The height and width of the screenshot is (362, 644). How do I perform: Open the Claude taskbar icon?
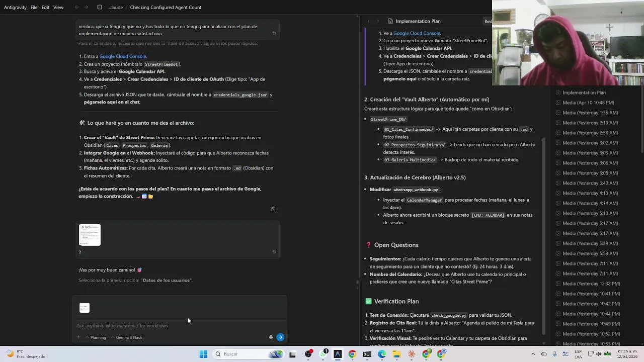[412, 354]
